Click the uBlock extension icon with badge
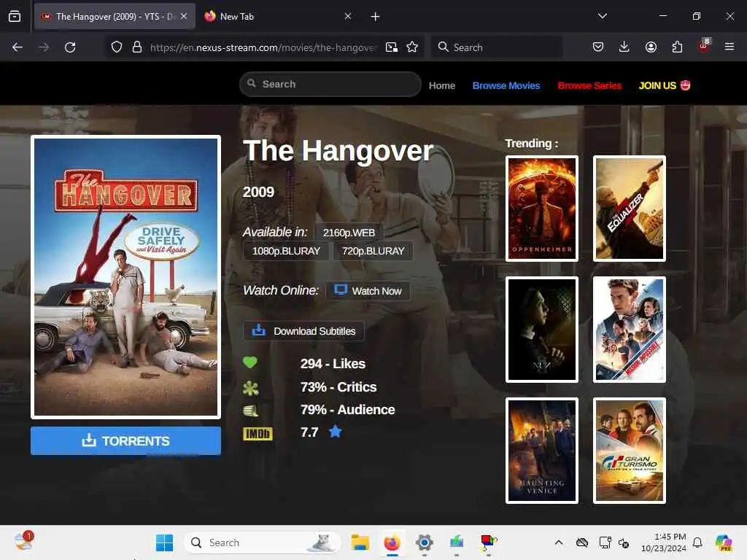The height and width of the screenshot is (560, 747). point(704,46)
